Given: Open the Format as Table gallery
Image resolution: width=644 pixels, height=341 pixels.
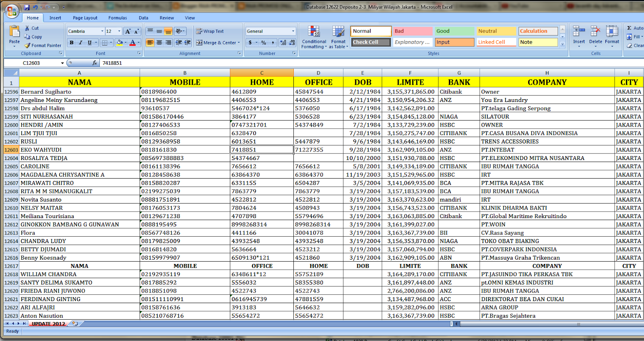Looking at the screenshot, I should [338, 37].
